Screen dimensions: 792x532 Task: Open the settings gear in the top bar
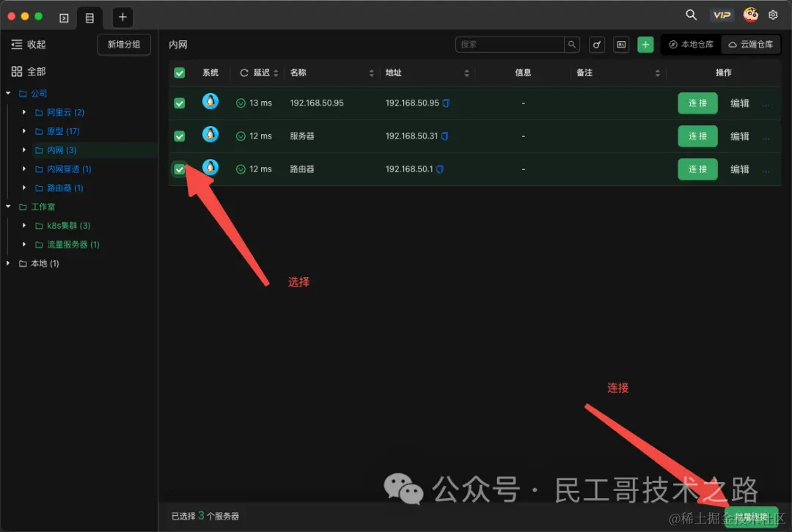click(x=773, y=14)
